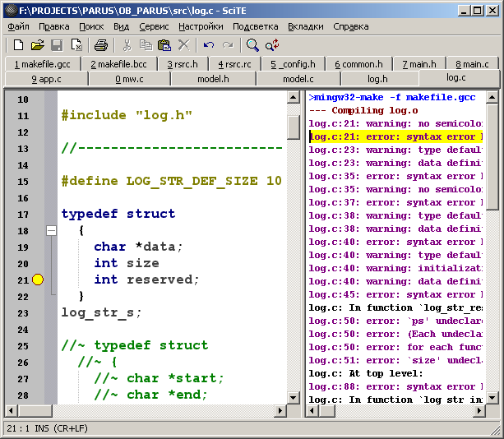Viewport: 504px width, 439px height.
Task: Switch to the 1 makefile.gcc tab
Action: point(42,63)
